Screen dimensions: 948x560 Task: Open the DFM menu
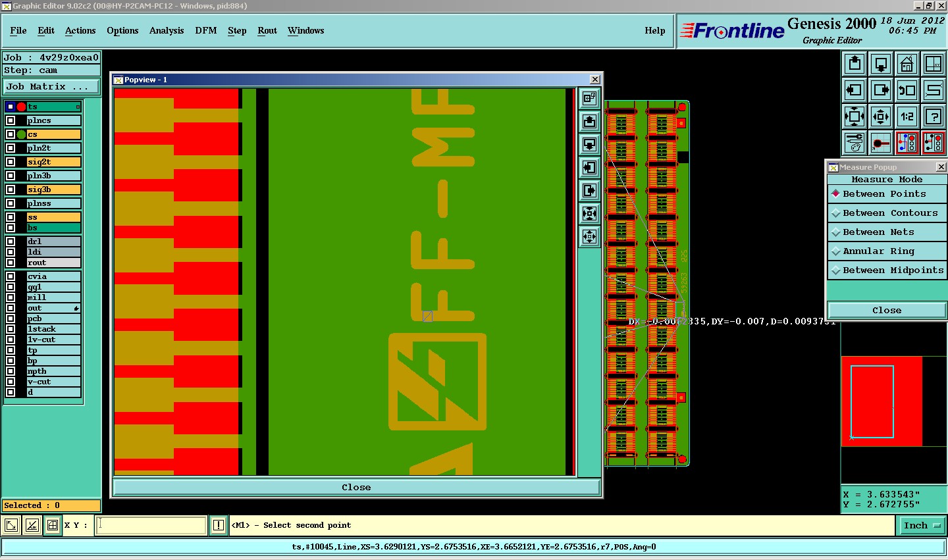pos(206,31)
